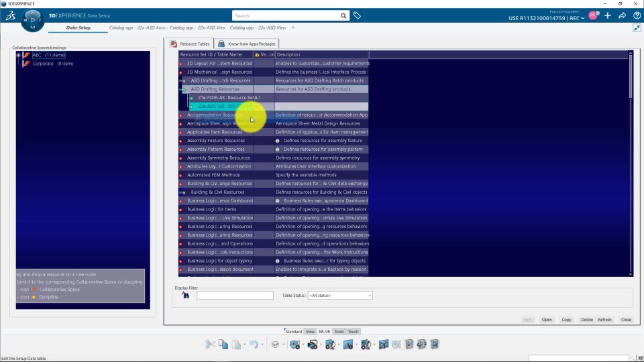Select the Automated FEM Methods row
Image resolution: width=644 pixels, height=362 pixels.
pos(274,175)
